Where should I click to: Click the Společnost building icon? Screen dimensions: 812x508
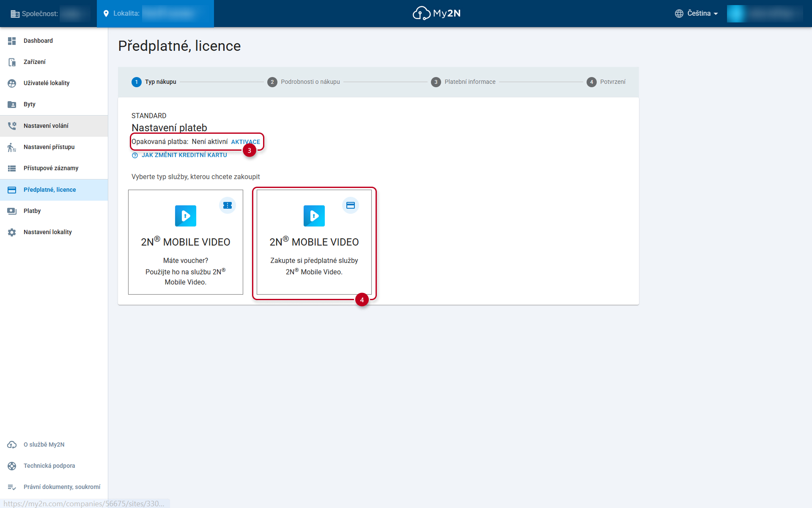[x=15, y=14]
